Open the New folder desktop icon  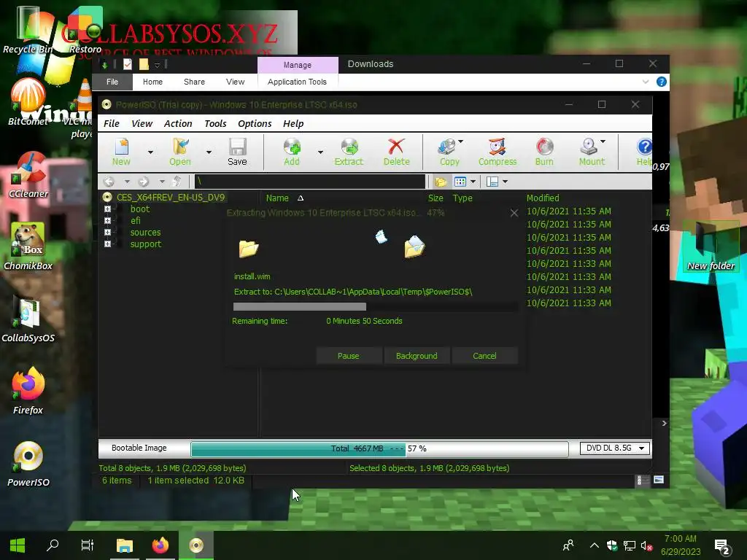pyautogui.click(x=711, y=246)
